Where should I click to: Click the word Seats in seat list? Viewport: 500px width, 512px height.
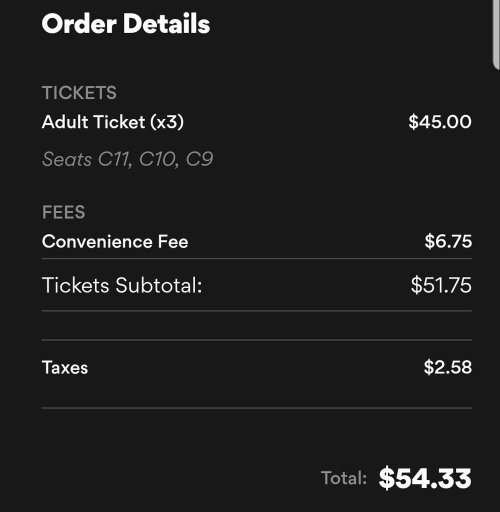(67, 159)
